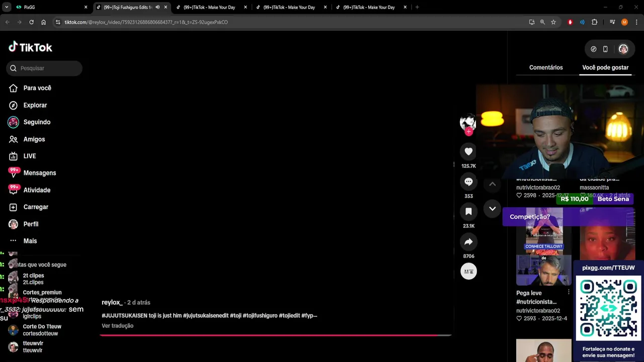Click the Amigos people icon
Image resolution: width=644 pixels, height=362 pixels.
click(x=14, y=139)
